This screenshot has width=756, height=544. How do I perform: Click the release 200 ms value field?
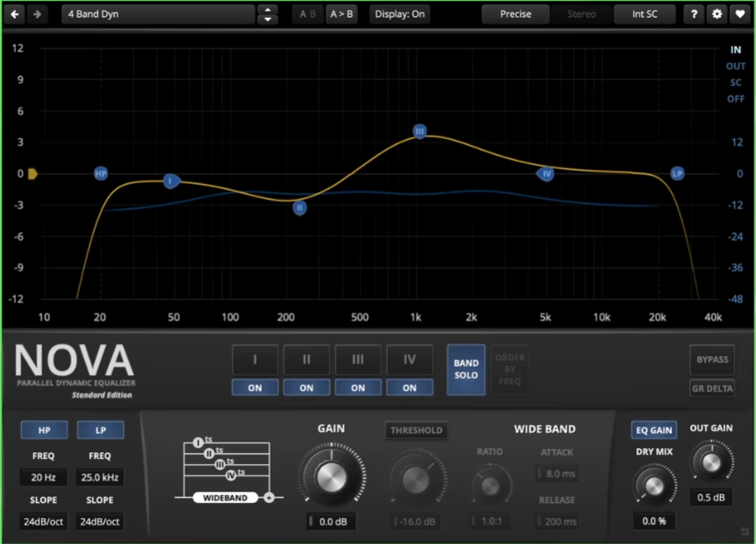tap(559, 521)
